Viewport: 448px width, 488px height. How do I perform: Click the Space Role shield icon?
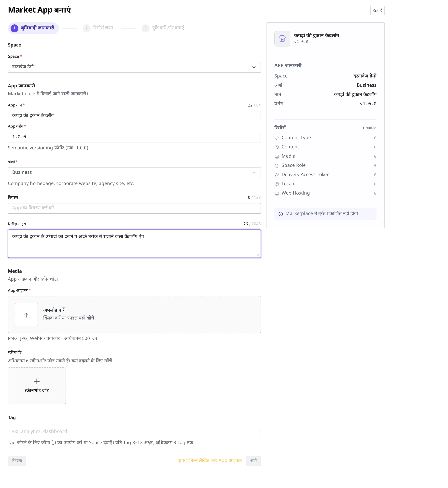[x=277, y=166]
